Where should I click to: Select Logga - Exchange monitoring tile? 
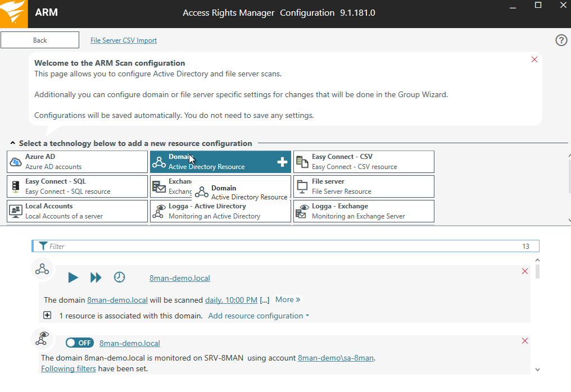[364, 211]
